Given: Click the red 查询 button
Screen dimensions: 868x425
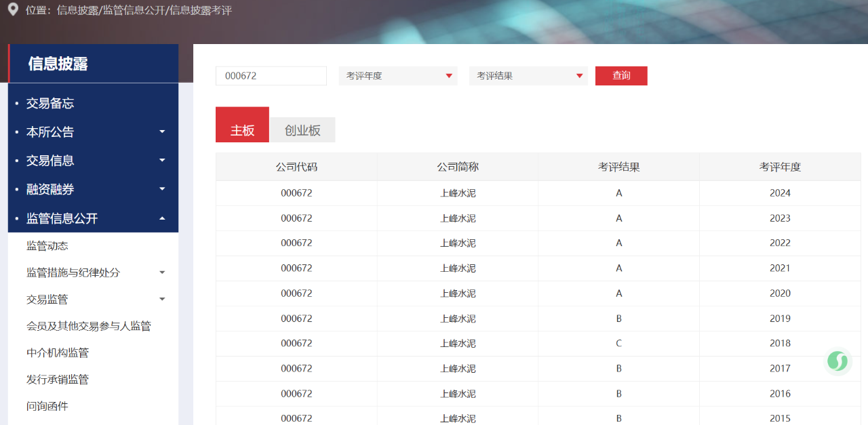Looking at the screenshot, I should (621, 76).
